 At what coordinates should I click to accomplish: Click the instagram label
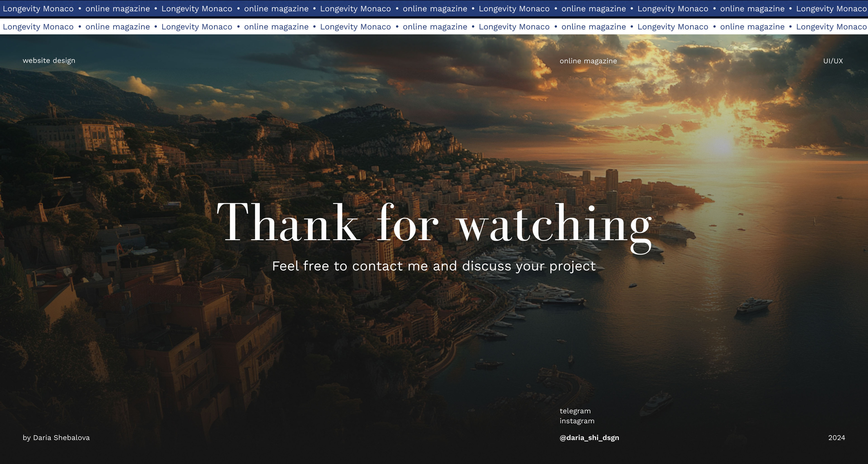(x=577, y=421)
